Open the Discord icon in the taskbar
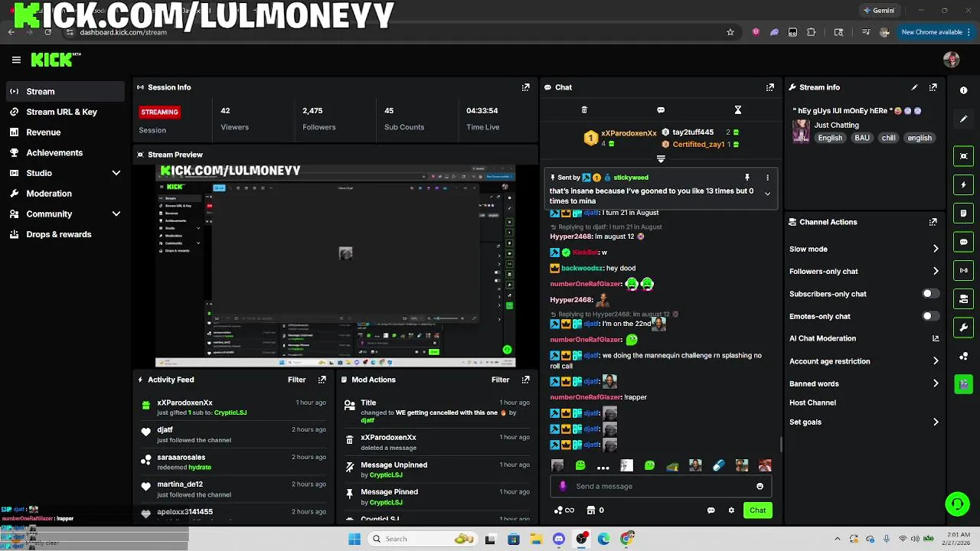 [559, 539]
